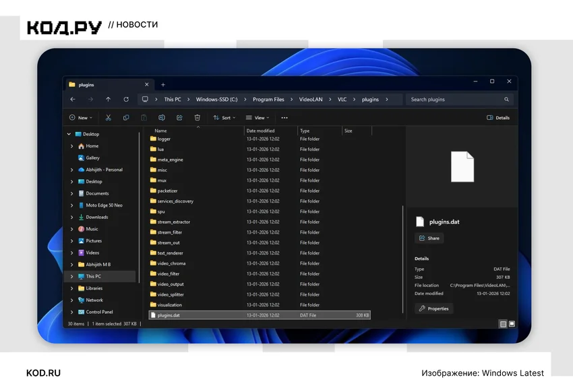Click This PC breadcrumb
The height and width of the screenshot is (392, 573).
[173, 99]
